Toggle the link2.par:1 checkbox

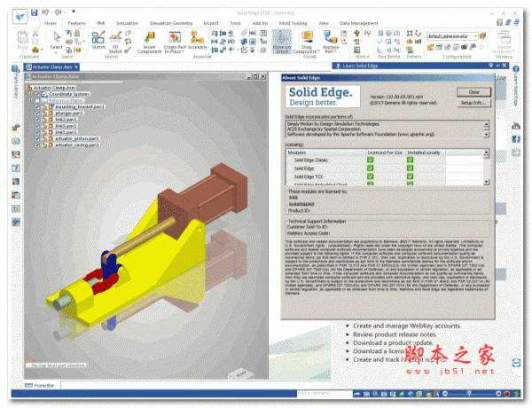(37, 120)
